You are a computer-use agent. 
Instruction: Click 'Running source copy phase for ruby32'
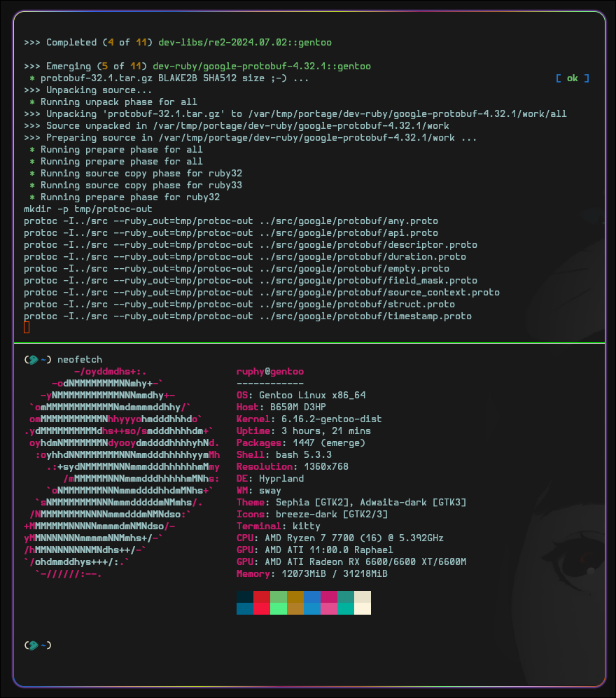coord(136,174)
